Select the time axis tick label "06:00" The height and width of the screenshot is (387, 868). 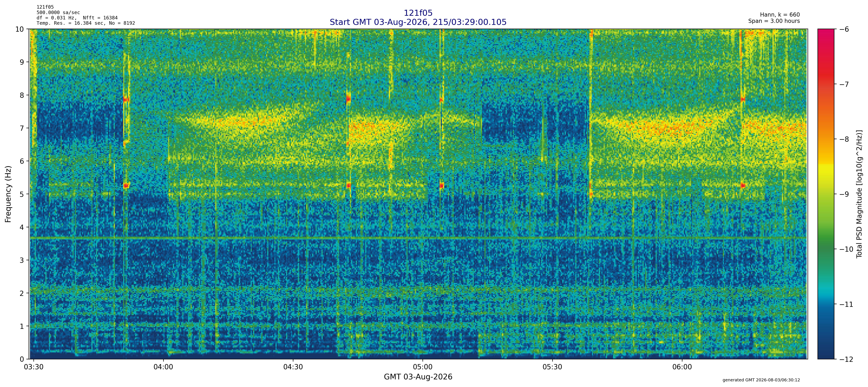[682, 367]
